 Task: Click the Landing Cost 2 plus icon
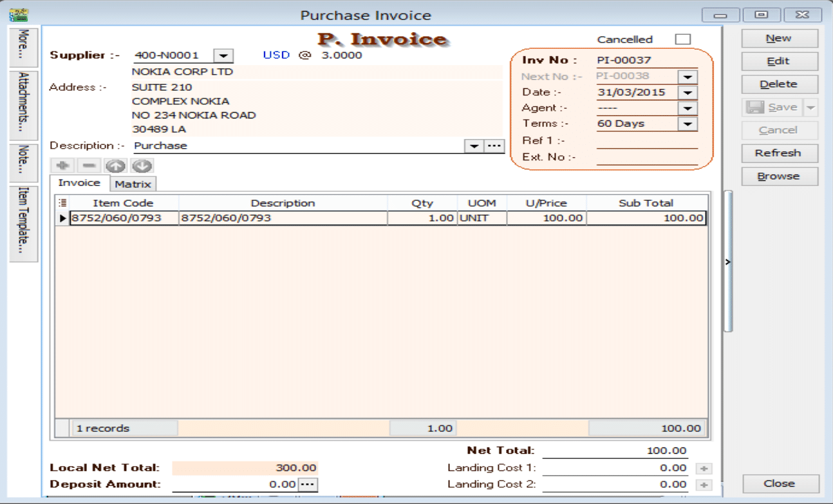(705, 485)
